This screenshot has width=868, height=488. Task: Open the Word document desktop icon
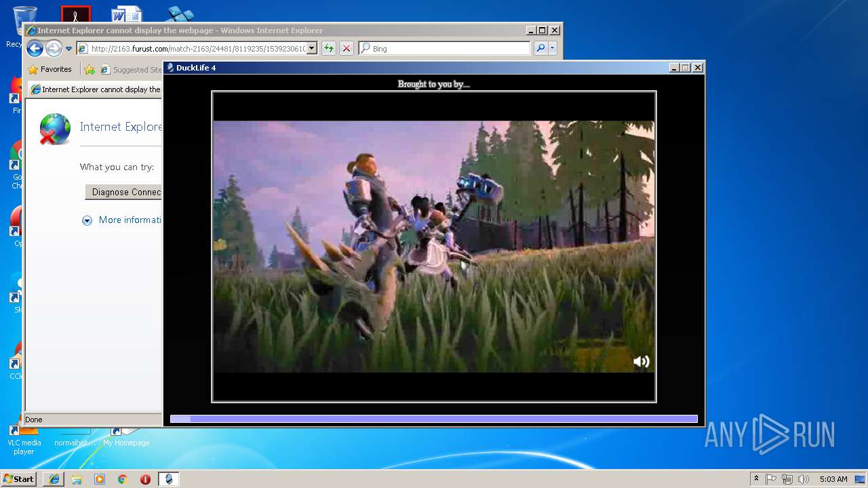[x=127, y=14]
